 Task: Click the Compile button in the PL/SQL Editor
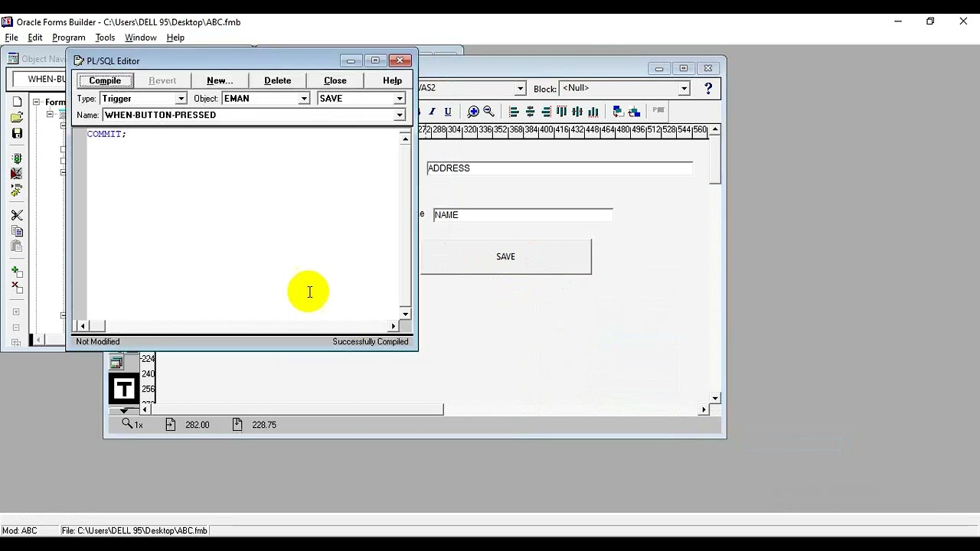point(105,80)
